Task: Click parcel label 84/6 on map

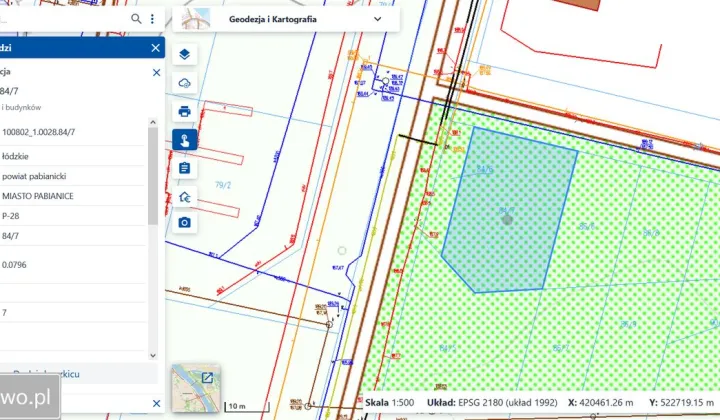Action: pyautogui.click(x=484, y=169)
